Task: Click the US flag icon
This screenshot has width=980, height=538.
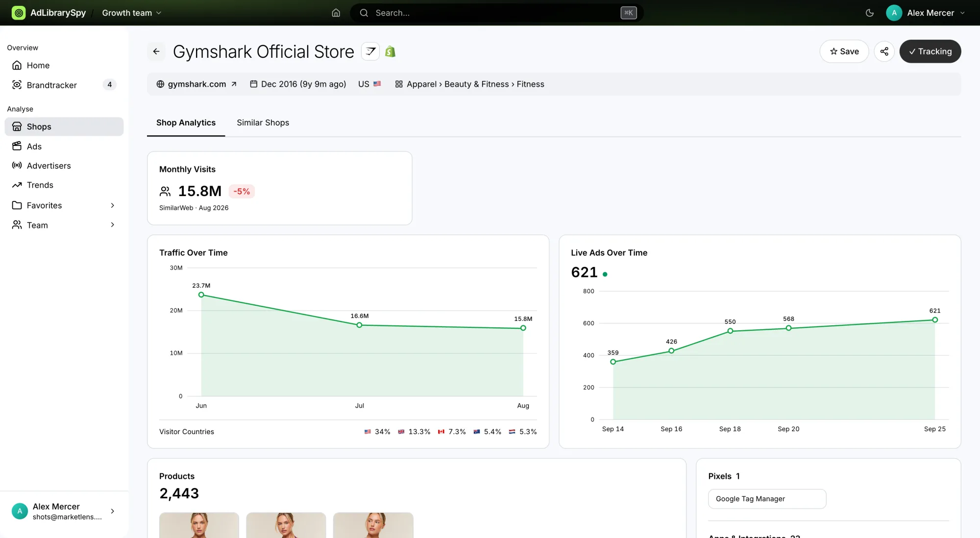Action: coord(377,84)
